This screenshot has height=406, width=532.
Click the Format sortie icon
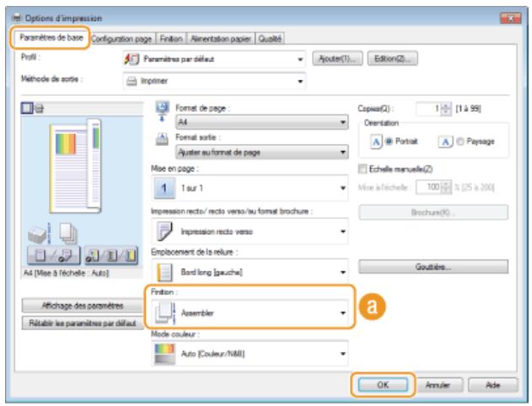pos(162,139)
